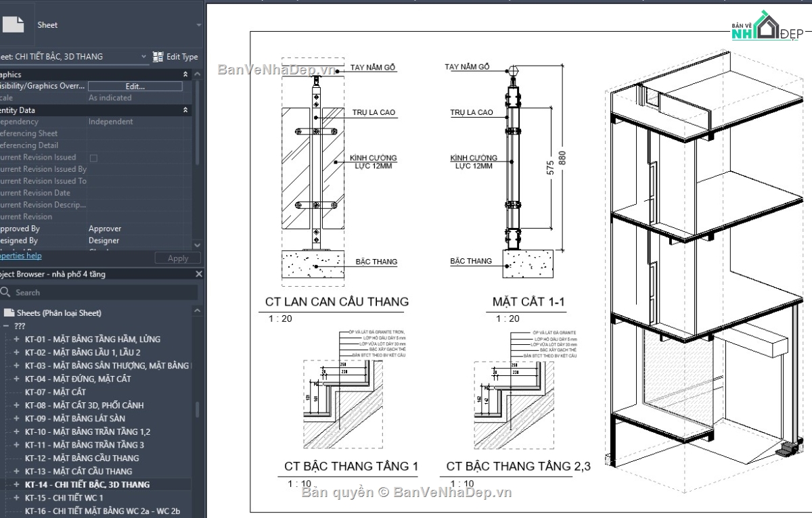This screenshot has width=812, height=518.
Task: Expand KT-02 sheet node
Action: click(x=16, y=352)
